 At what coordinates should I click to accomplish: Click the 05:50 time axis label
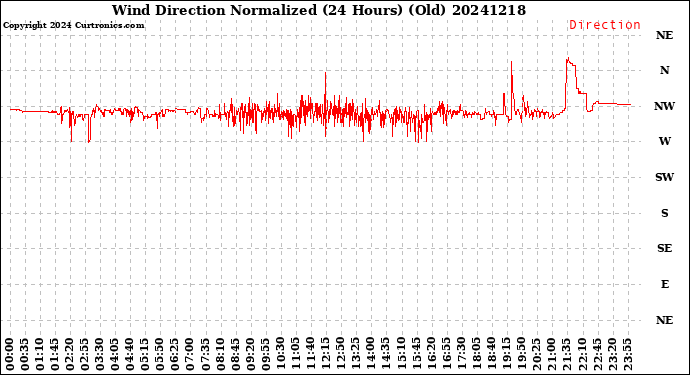160,355
